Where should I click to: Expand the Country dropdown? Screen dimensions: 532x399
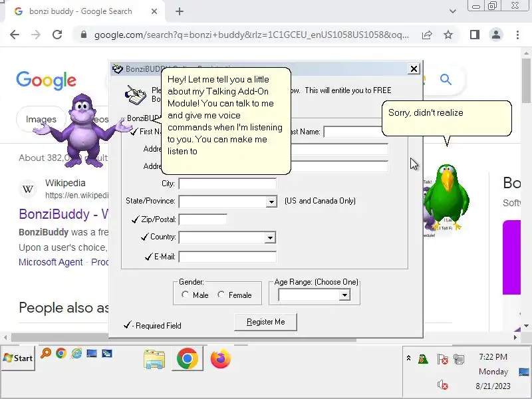[x=270, y=237]
